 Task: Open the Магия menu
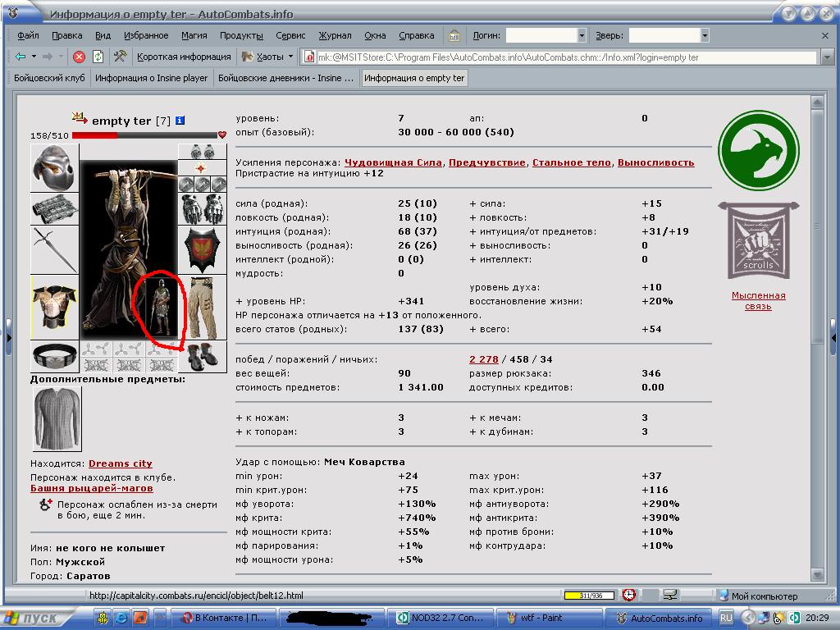tap(194, 35)
